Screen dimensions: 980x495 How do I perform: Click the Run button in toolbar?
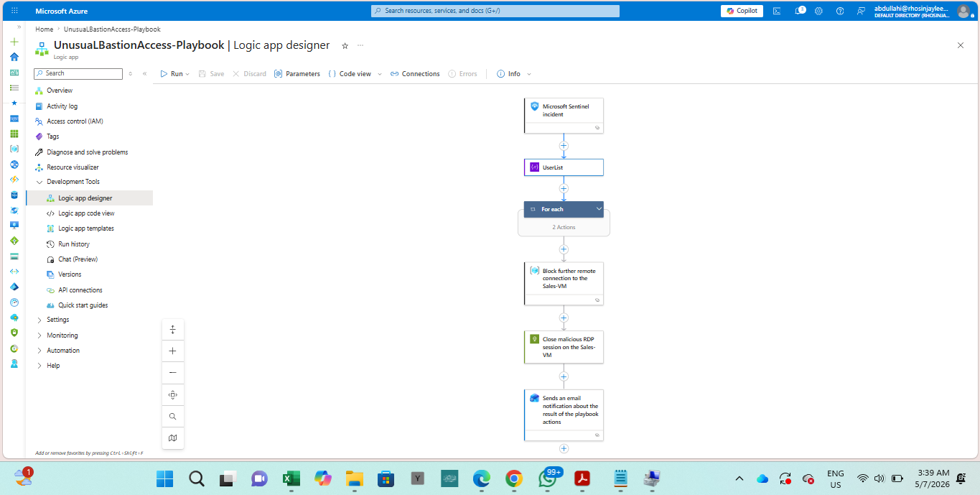pyautogui.click(x=172, y=74)
